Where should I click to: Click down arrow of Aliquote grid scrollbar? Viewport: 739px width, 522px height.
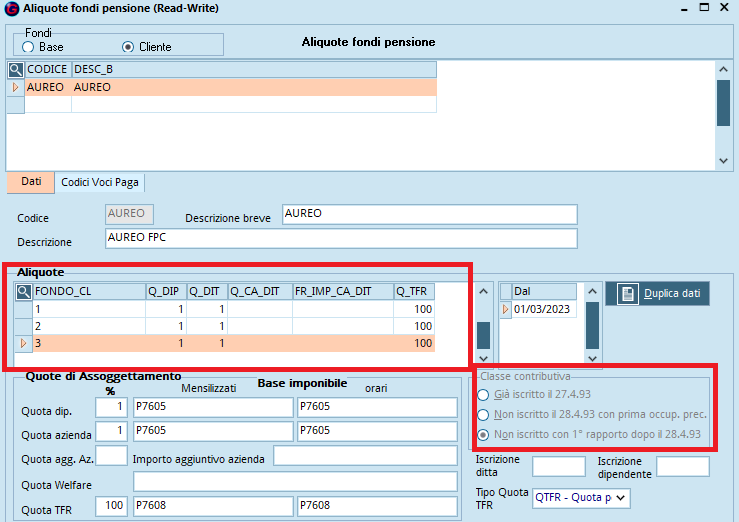point(484,358)
